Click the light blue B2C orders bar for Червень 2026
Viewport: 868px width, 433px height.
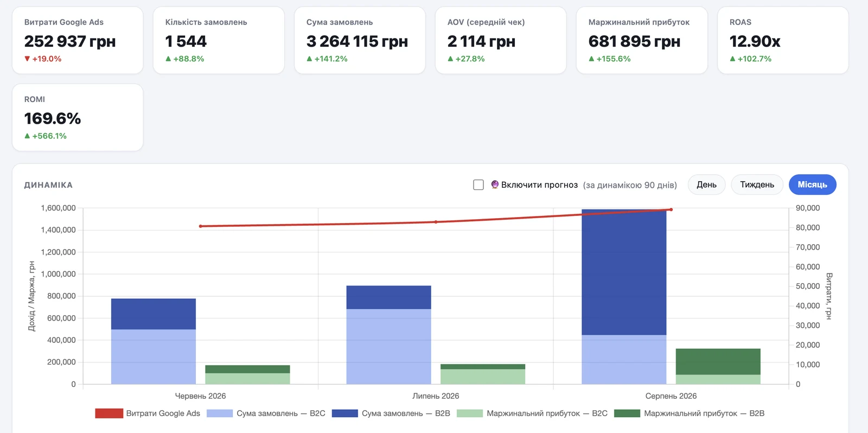click(154, 356)
